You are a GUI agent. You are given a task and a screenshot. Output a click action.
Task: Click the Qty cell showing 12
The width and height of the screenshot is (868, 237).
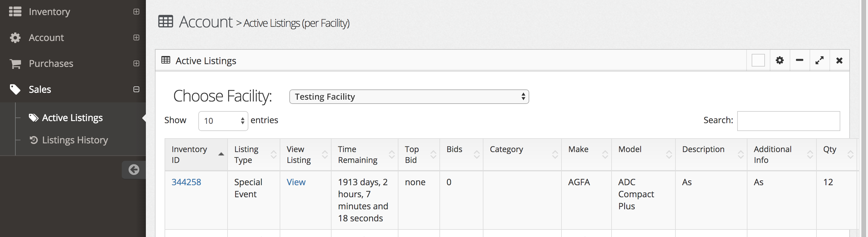(x=837, y=200)
